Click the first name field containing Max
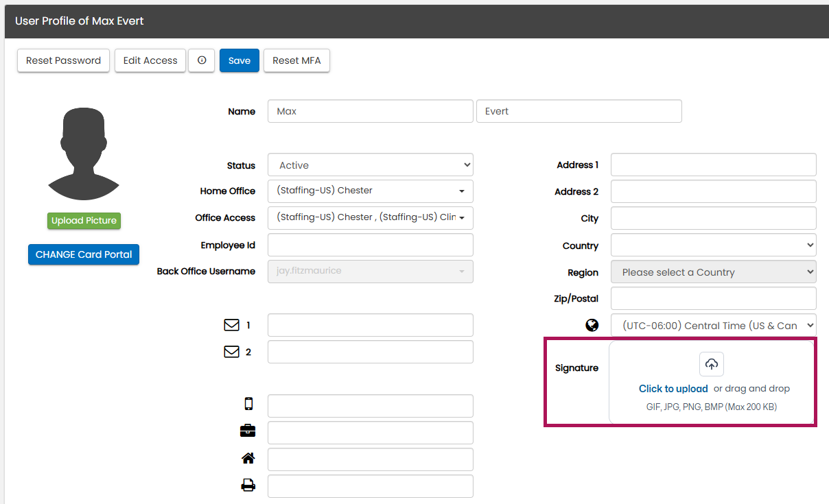The image size is (829, 504). point(371,111)
